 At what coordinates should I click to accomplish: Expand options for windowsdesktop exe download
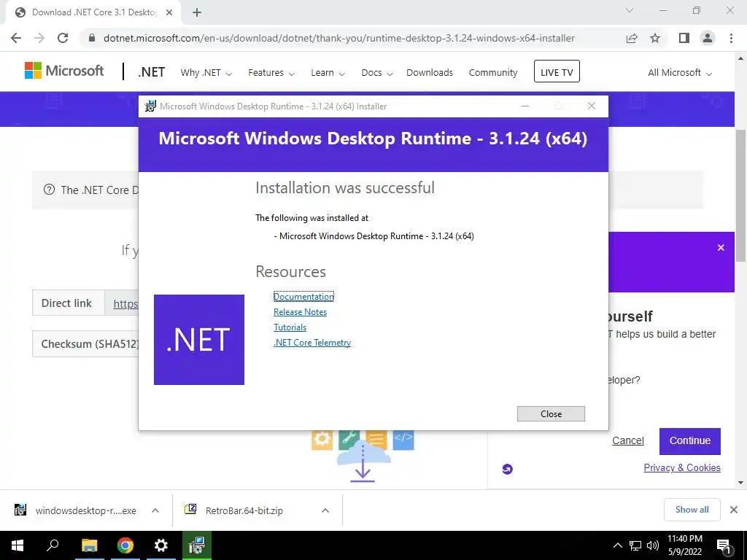click(155, 510)
